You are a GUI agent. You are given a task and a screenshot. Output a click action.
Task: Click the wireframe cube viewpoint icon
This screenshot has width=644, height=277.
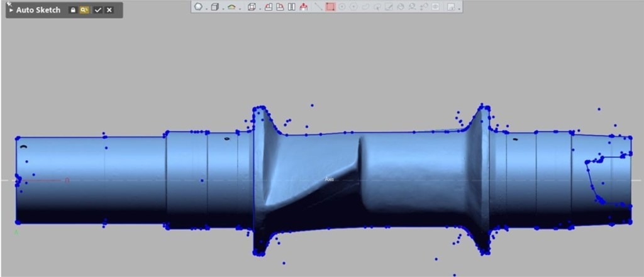tap(252, 8)
